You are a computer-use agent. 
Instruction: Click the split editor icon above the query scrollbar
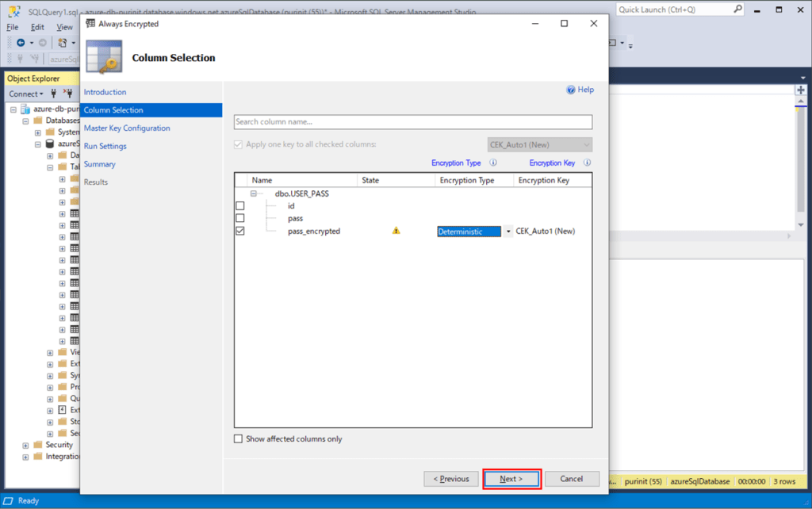tap(801, 90)
